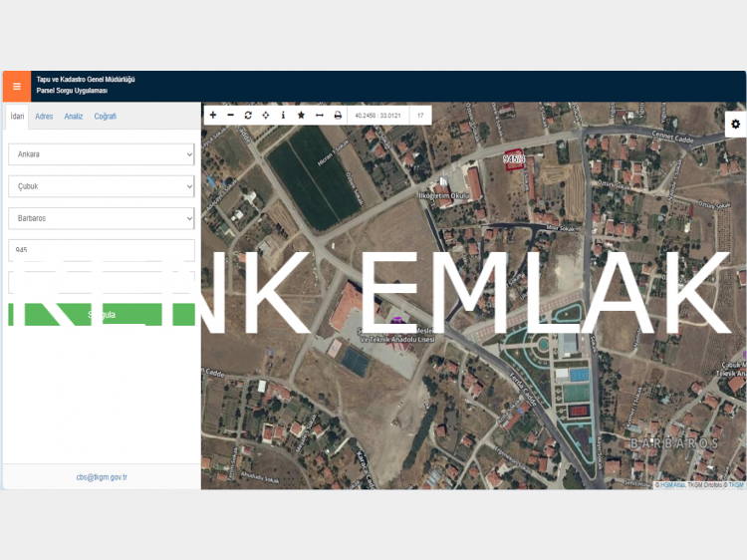Zoom out with the minus icon
The width and height of the screenshot is (747, 560).
(230, 116)
